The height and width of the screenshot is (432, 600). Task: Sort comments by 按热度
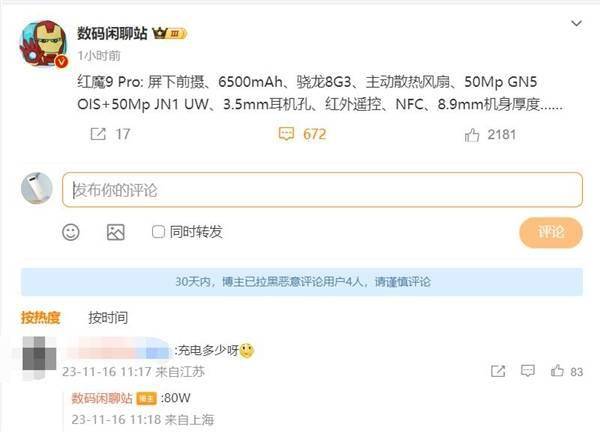[41, 318]
